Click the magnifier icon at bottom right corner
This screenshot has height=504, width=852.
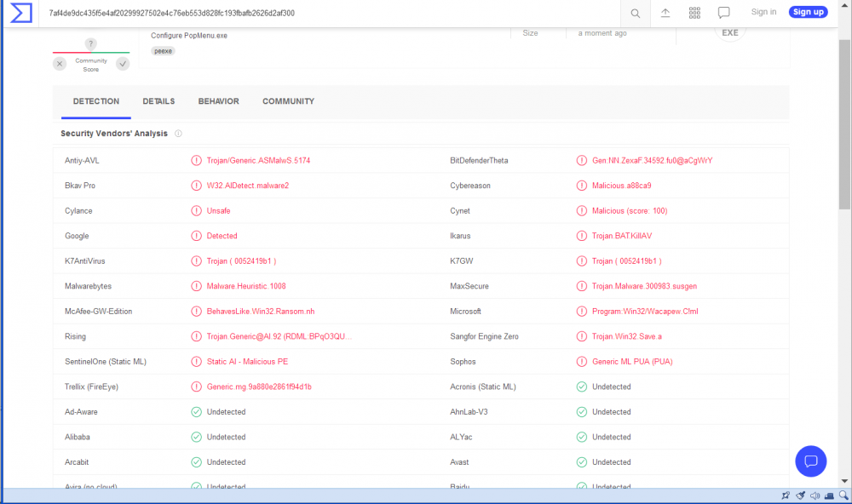click(x=844, y=495)
